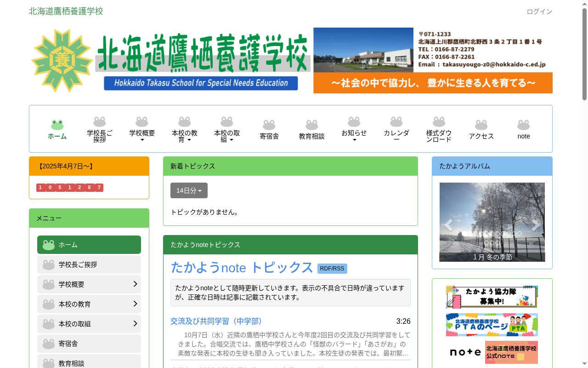This screenshot has width=588, height=368.
Task: Open 寄宿舎 in top navigation
Action: click(269, 136)
